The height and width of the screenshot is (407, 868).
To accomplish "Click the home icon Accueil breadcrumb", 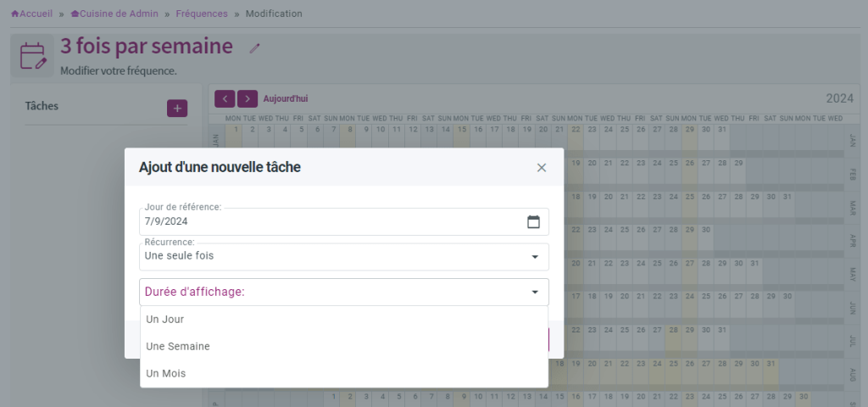I will (32, 14).
